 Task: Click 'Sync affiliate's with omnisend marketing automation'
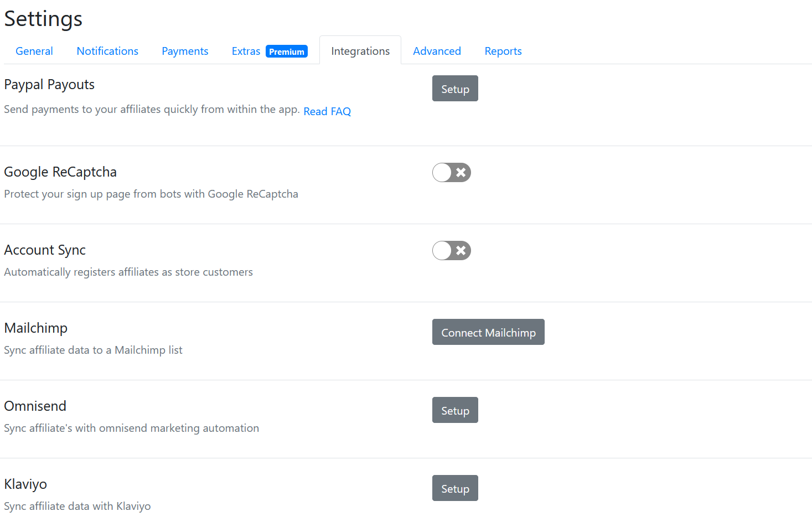tap(132, 428)
